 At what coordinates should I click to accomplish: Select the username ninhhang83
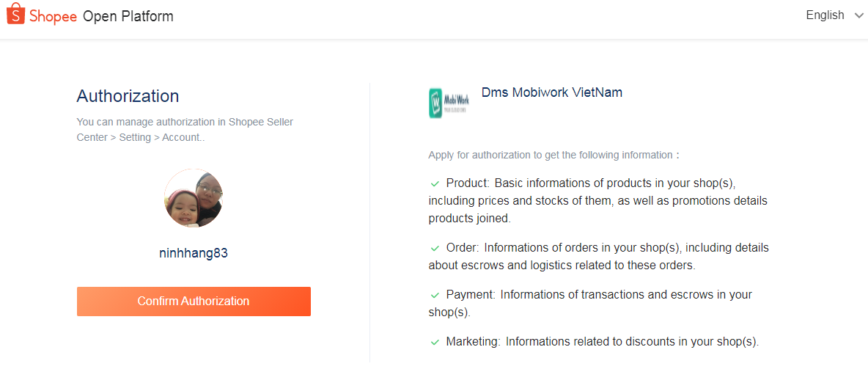194,253
